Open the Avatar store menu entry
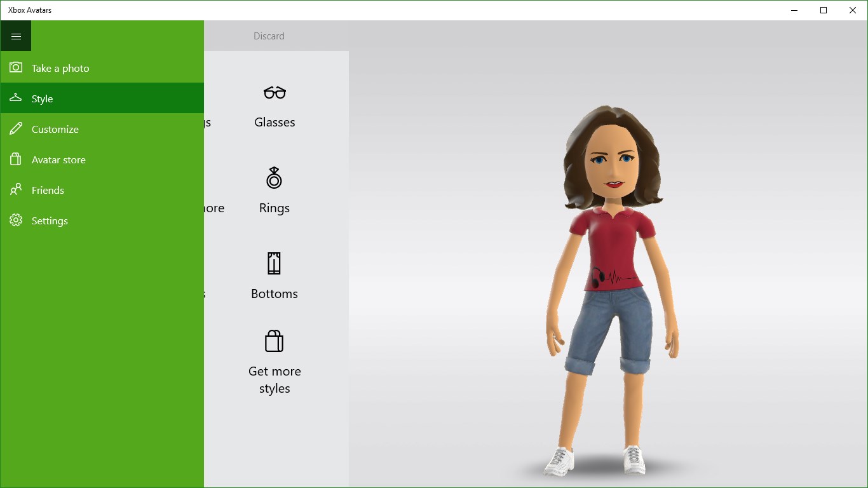This screenshot has width=868, height=488. tap(59, 159)
